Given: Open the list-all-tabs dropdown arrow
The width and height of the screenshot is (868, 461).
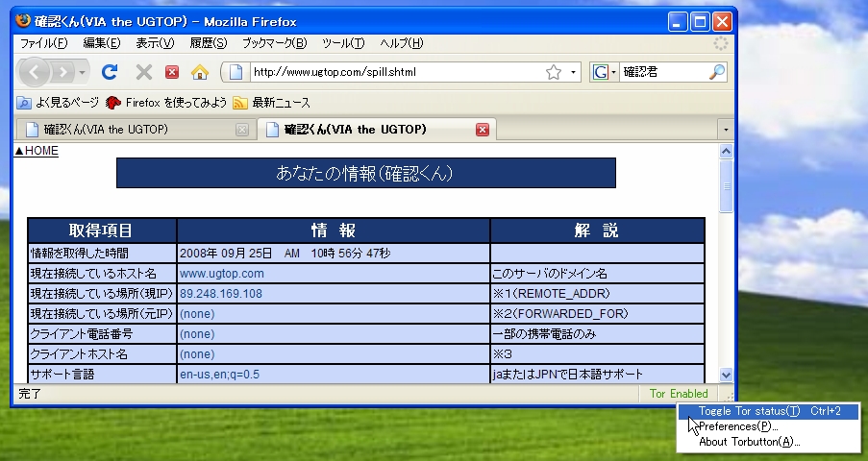Looking at the screenshot, I should 726,130.
